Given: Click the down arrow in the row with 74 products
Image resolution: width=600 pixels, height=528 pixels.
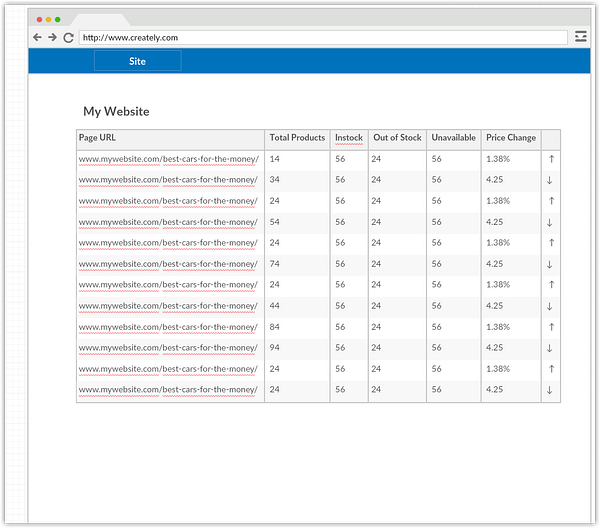Looking at the screenshot, I should click(x=549, y=264).
